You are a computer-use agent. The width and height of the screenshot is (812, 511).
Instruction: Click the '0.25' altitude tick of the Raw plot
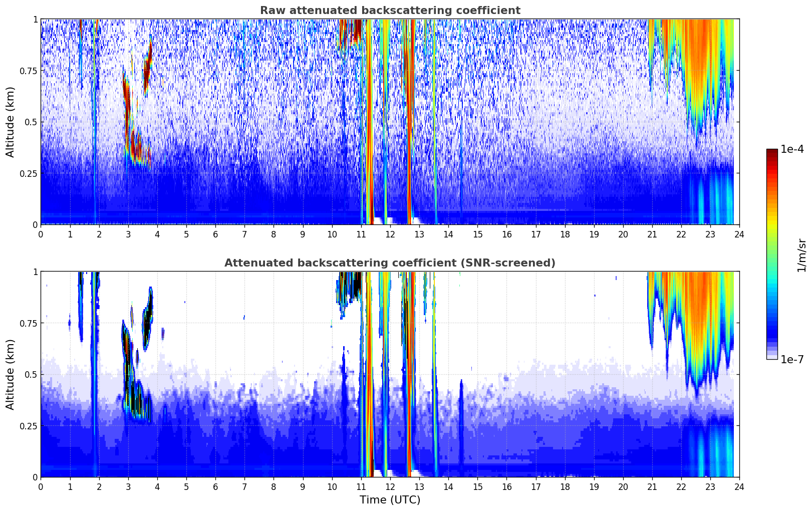click(29, 173)
